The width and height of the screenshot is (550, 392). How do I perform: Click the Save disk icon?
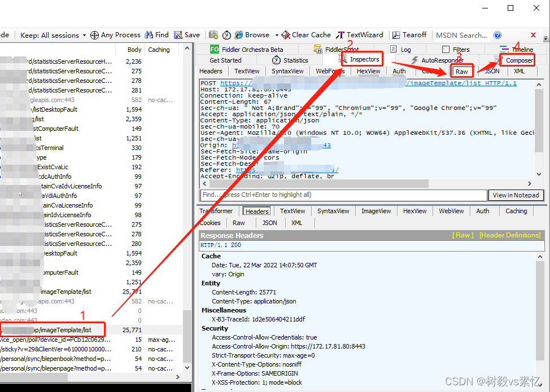(x=178, y=34)
